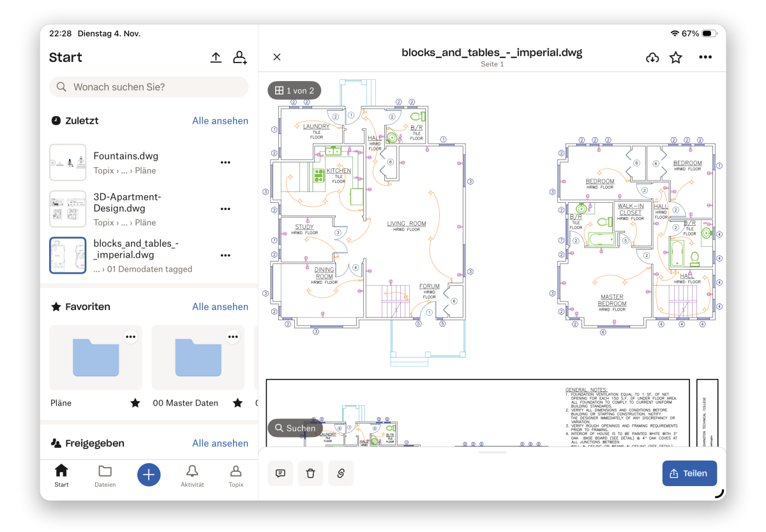
Task: Make the file available offline via cloud icon
Action: click(652, 58)
